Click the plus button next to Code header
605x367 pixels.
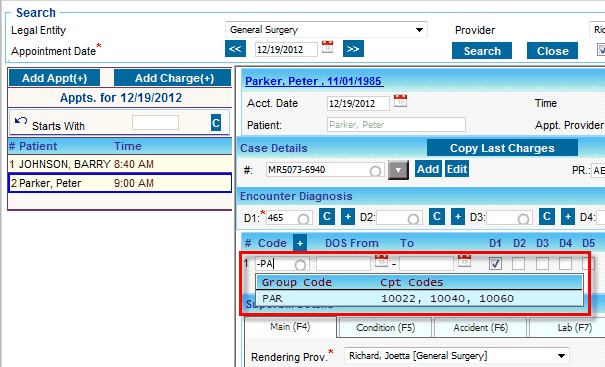(300, 243)
